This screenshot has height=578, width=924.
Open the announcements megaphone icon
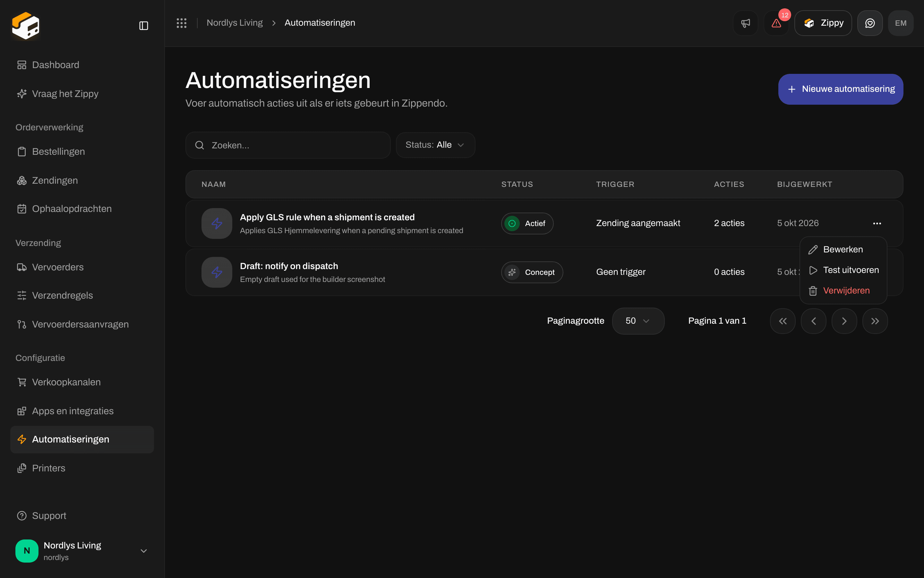pyautogui.click(x=745, y=23)
